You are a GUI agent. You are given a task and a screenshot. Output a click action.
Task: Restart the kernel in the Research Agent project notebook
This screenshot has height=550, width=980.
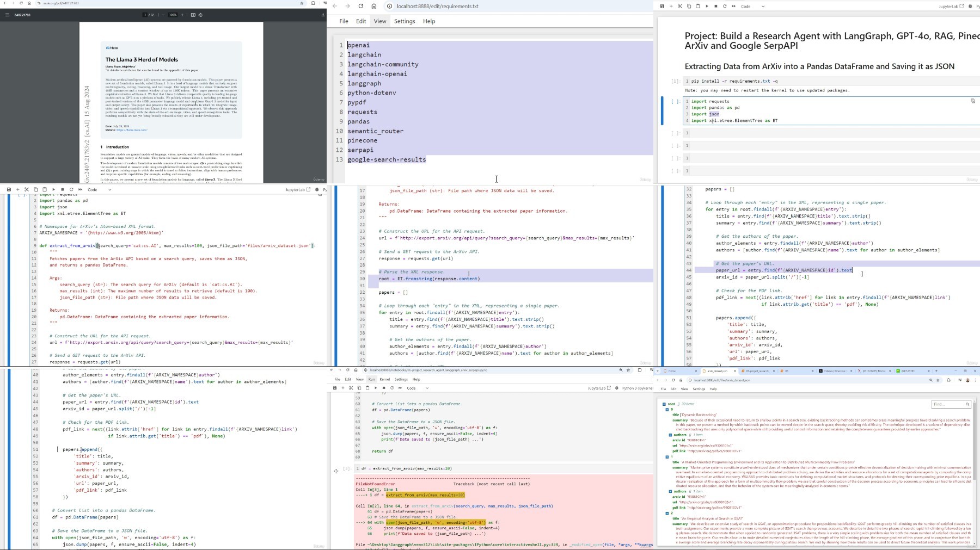point(724,6)
